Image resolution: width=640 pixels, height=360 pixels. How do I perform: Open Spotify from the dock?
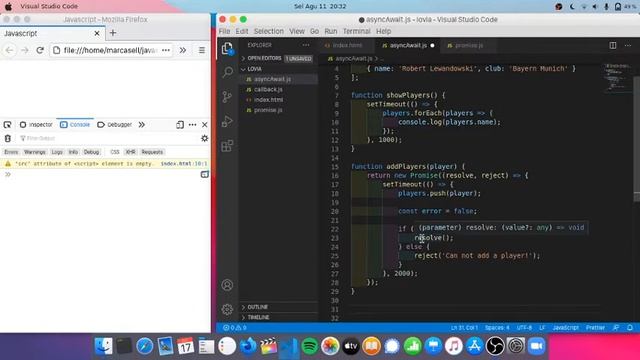[309, 347]
